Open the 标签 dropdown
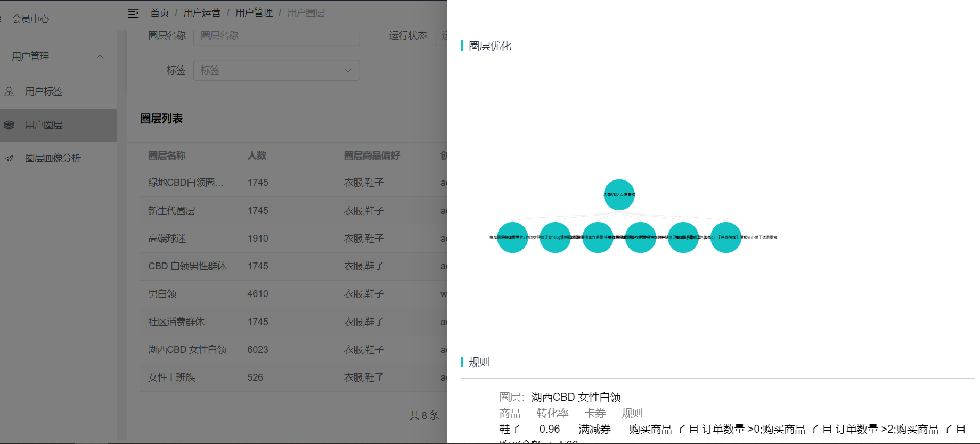This screenshot has width=980, height=444. (276, 70)
